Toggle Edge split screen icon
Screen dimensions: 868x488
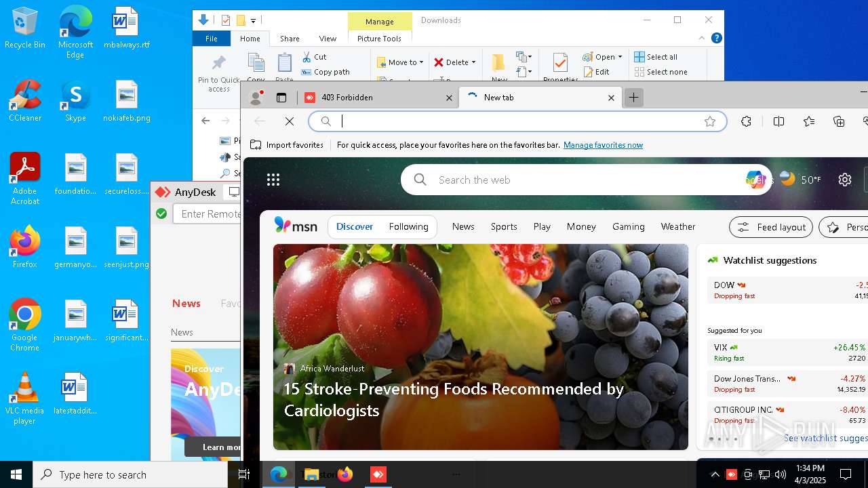point(778,121)
